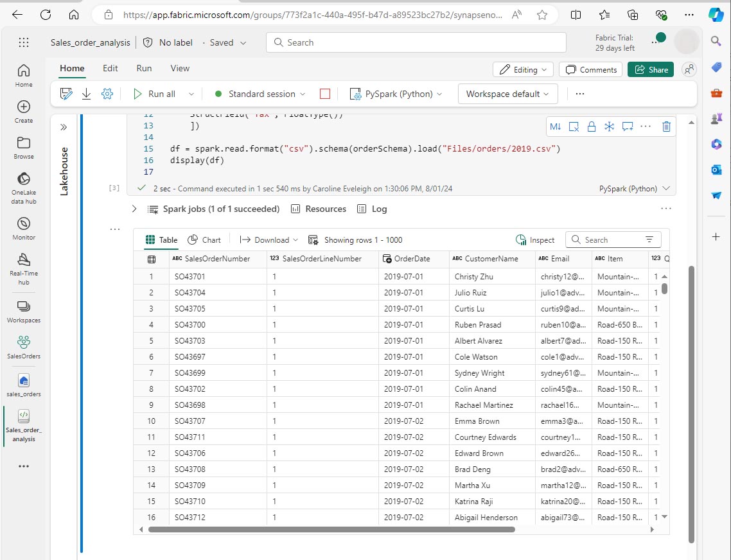Open the Download dropdown in the output
Image resolution: width=731 pixels, height=560 pixels.
coord(269,240)
